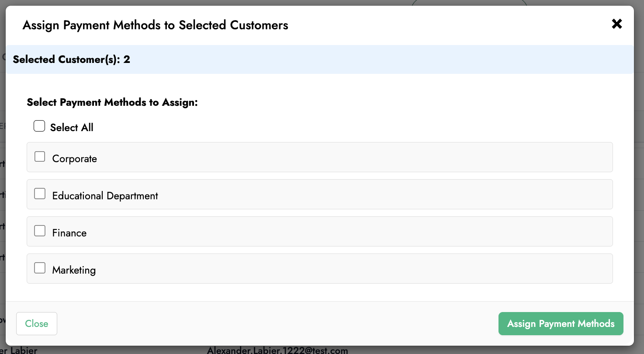Close the dialog with the X icon
Screen dimensions: 644x354
pos(616,24)
